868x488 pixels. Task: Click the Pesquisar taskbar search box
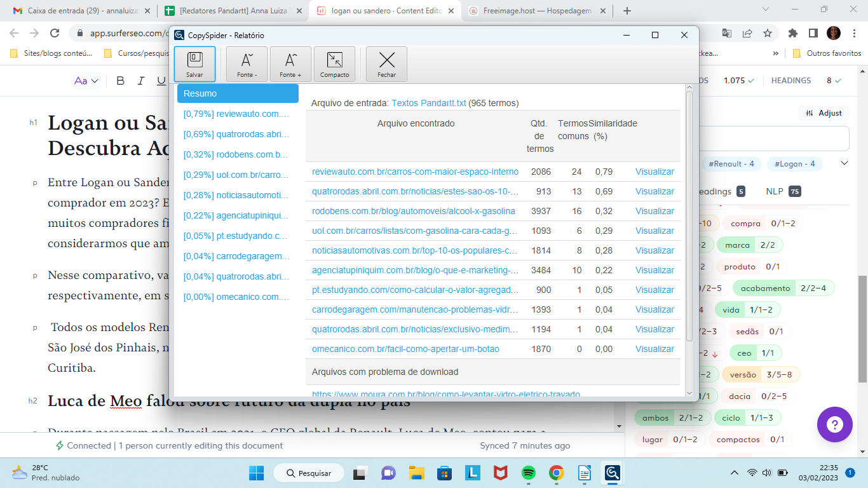click(309, 473)
